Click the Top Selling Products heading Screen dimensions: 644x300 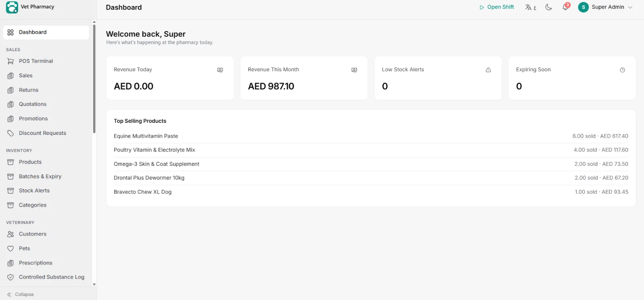pyautogui.click(x=140, y=121)
